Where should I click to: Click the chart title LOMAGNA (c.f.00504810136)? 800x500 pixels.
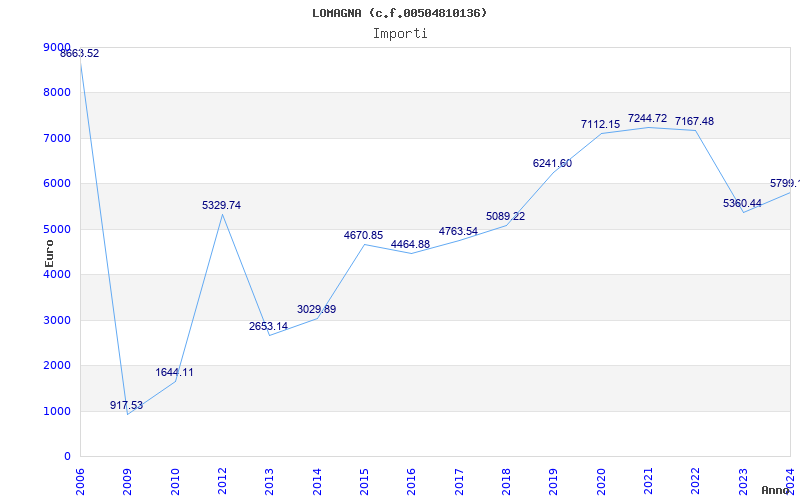[x=399, y=13]
